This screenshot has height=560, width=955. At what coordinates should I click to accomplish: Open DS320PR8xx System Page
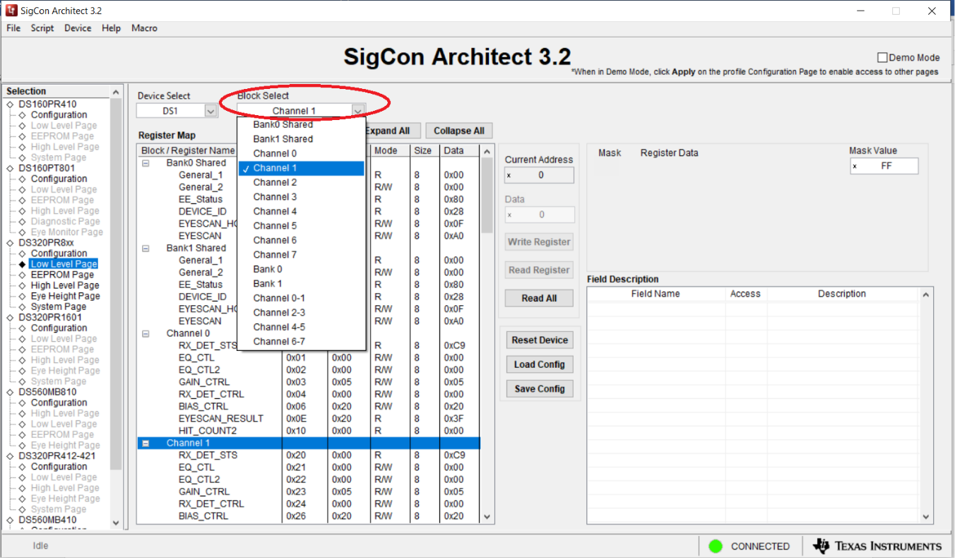coord(59,306)
